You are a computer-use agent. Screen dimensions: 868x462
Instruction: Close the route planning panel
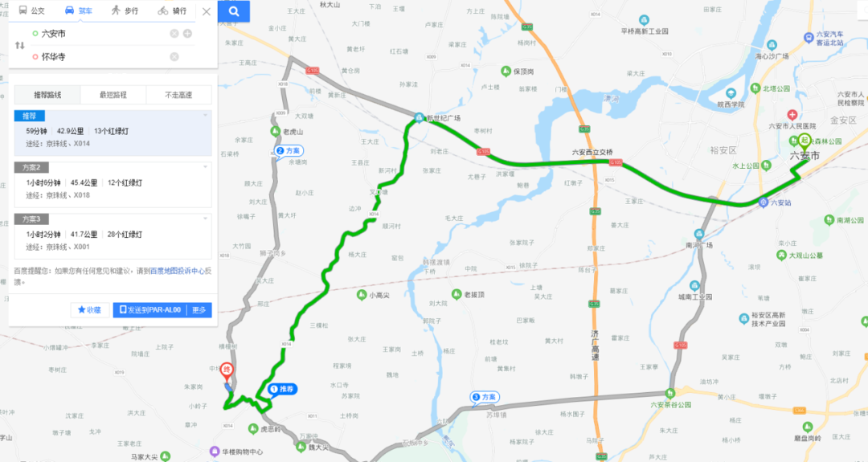207,11
